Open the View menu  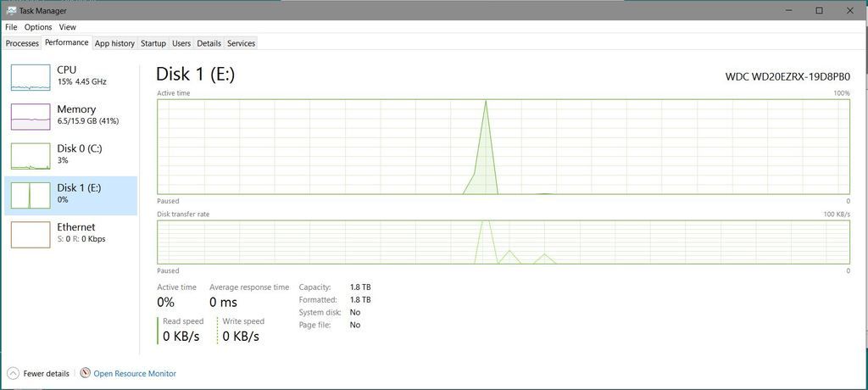pos(67,27)
